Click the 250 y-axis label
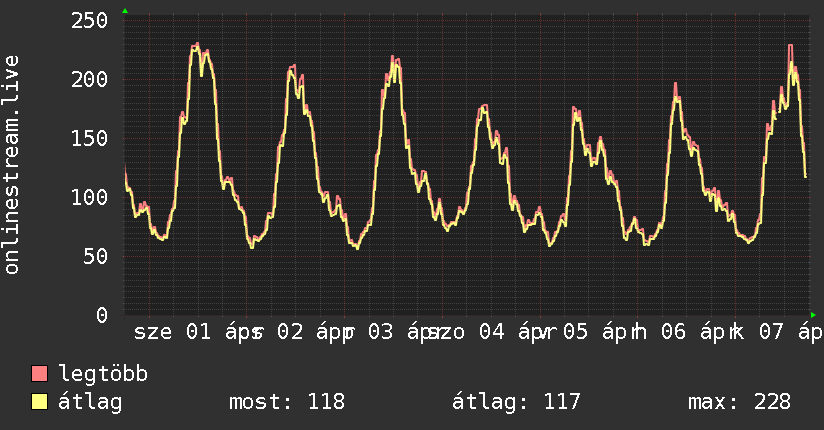Image resolution: width=824 pixels, height=430 pixels. (x=90, y=21)
